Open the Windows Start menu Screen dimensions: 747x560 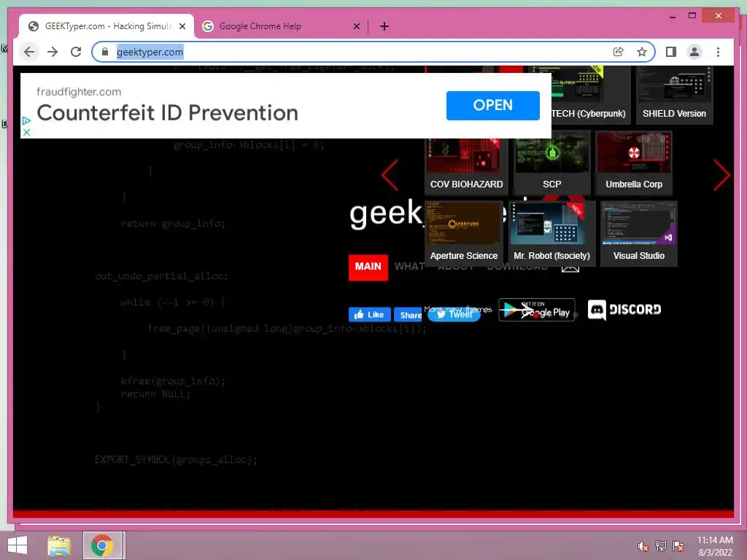(x=18, y=545)
